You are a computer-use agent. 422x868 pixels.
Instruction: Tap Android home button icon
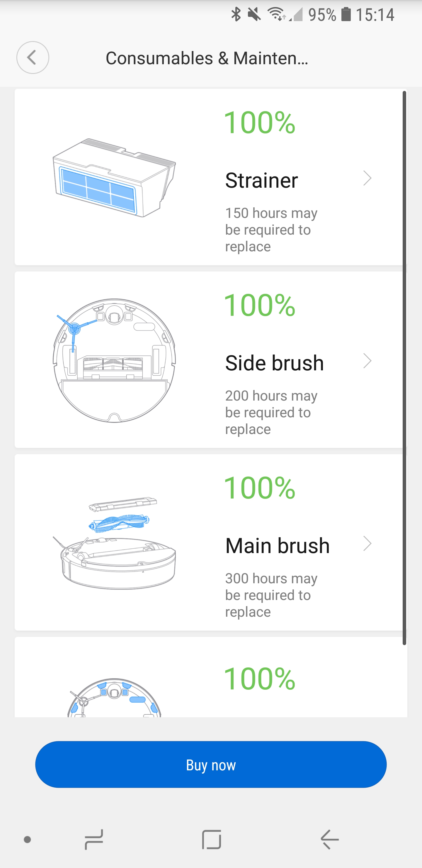pos(211,839)
